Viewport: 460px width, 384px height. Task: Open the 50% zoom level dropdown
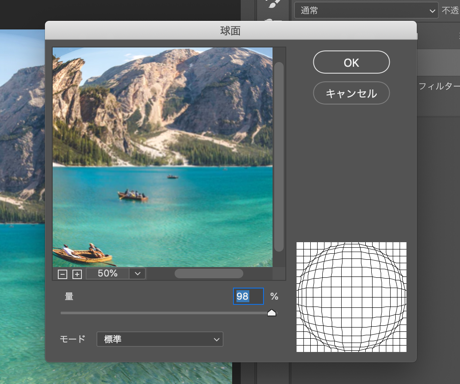click(x=138, y=274)
